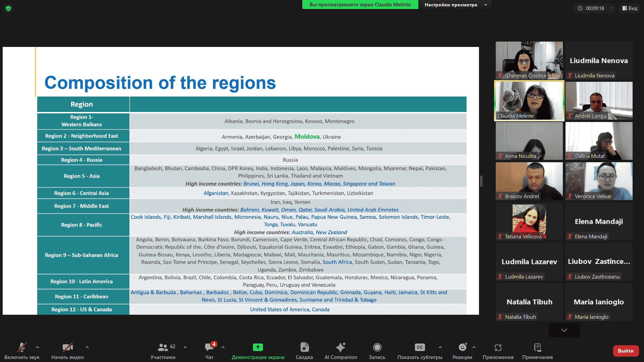
Task: Turn on the video camera
Action: pos(67,348)
